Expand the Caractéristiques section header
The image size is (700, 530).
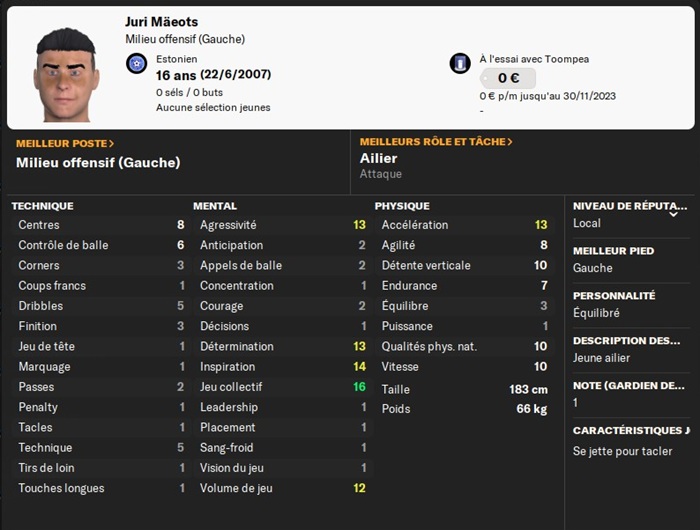630,431
